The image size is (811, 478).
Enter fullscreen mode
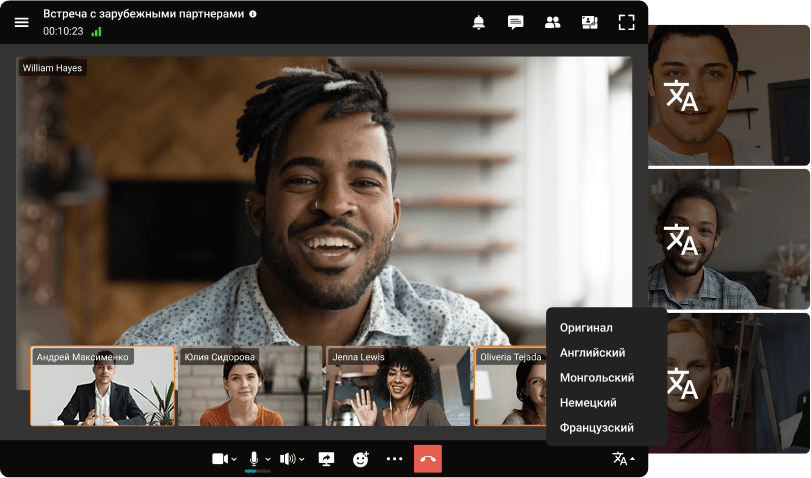pyautogui.click(x=626, y=22)
